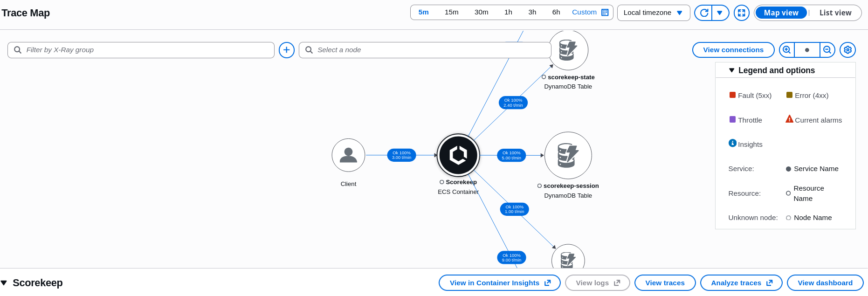
Task: Click View logs button
Action: [598, 283]
